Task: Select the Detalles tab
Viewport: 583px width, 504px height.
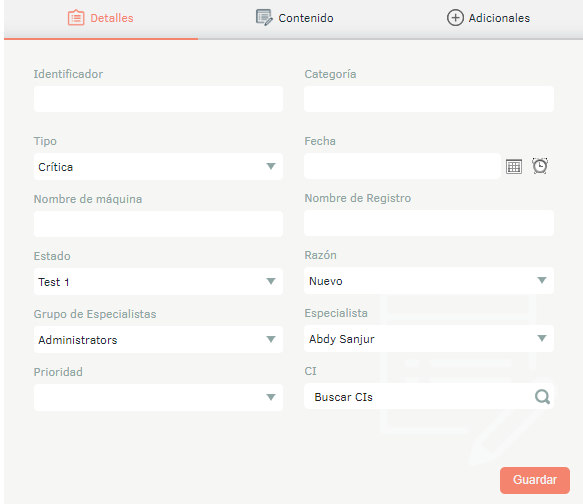Action: pyautogui.click(x=101, y=18)
